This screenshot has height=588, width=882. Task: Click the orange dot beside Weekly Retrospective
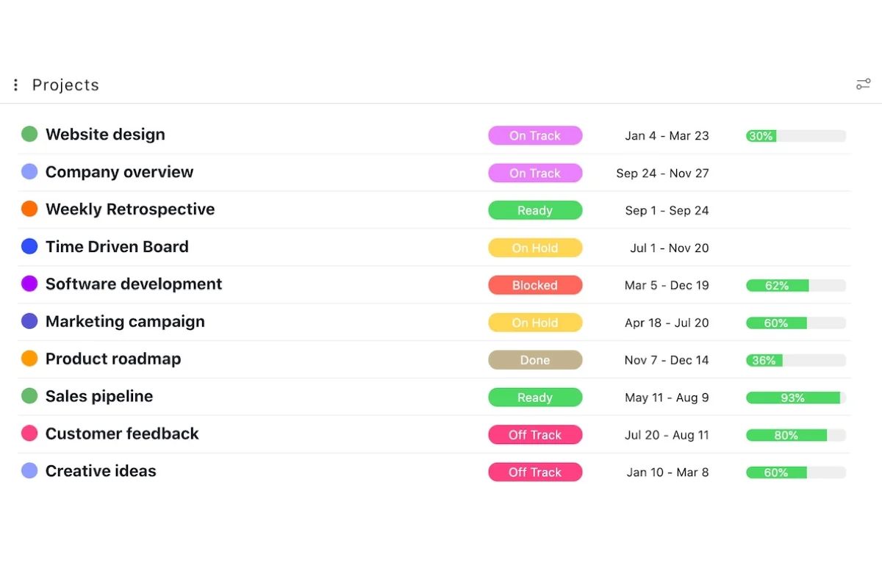(29, 209)
